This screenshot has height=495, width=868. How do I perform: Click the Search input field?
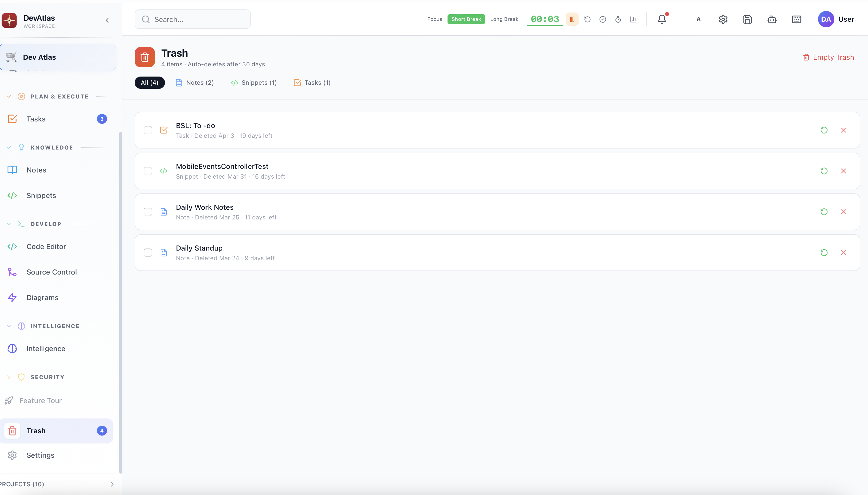197,19
